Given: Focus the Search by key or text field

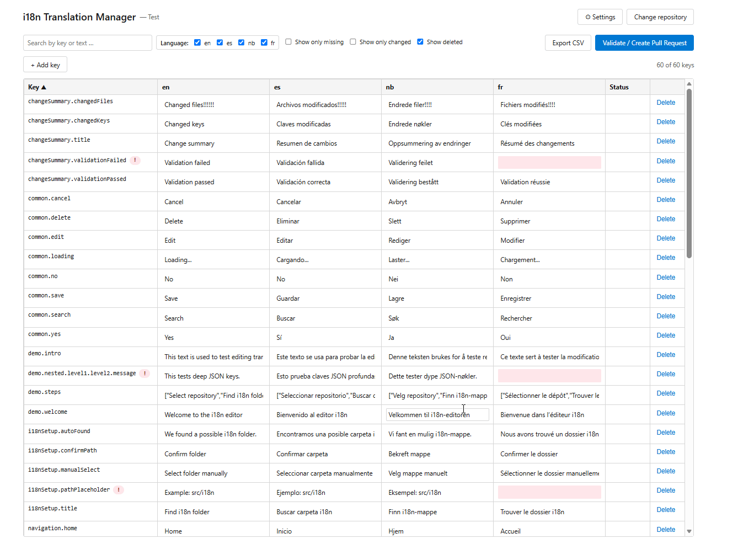Looking at the screenshot, I should pos(88,43).
